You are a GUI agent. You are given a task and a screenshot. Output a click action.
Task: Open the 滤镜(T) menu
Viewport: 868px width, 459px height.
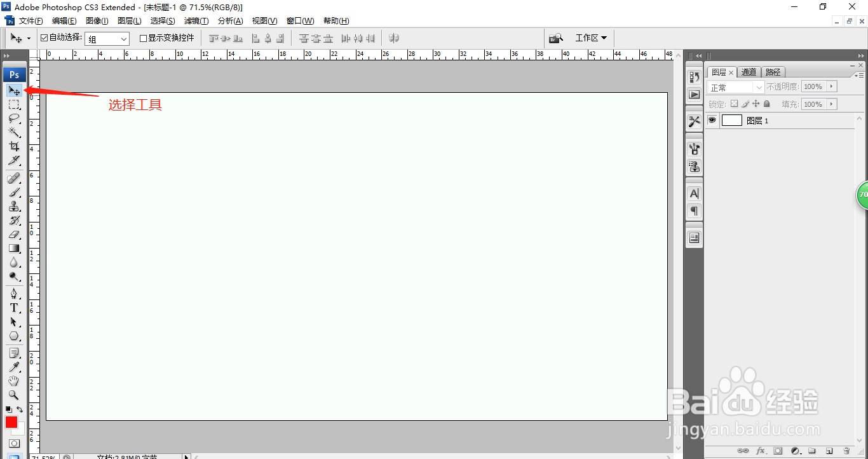[x=196, y=21]
